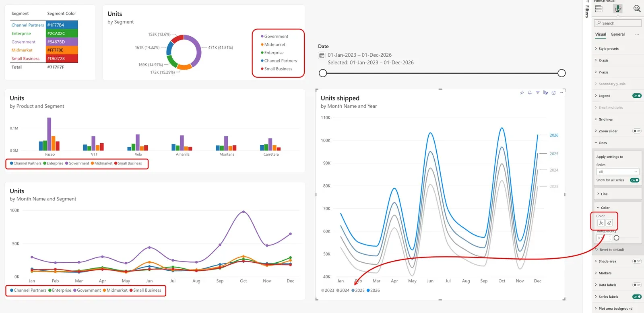Open the date picker calendar icon

coord(322,56)
